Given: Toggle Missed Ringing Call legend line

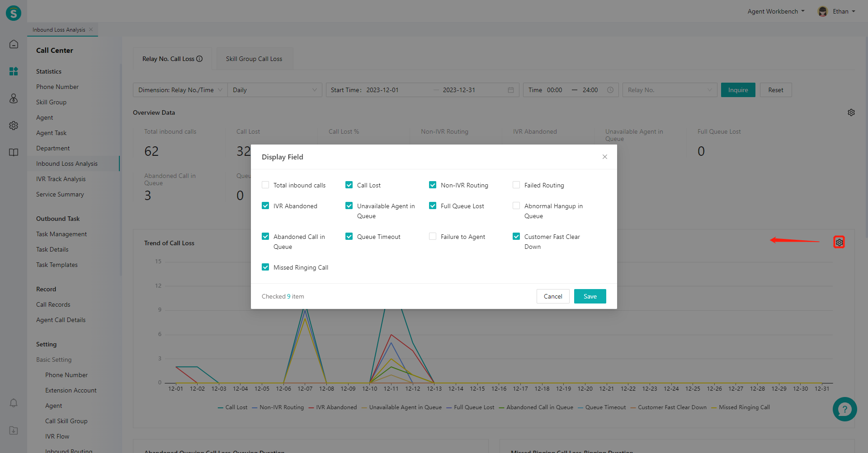Looking at the screenshot, I should point(741,407).
